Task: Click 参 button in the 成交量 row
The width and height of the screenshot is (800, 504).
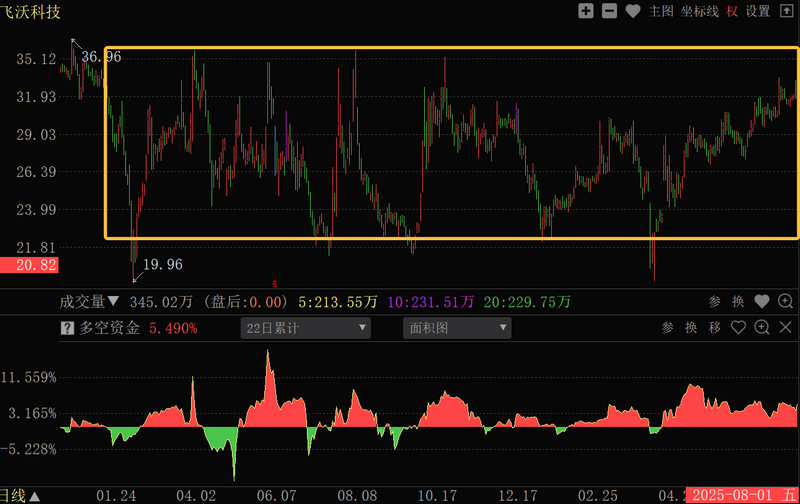Action: point(714,301)
